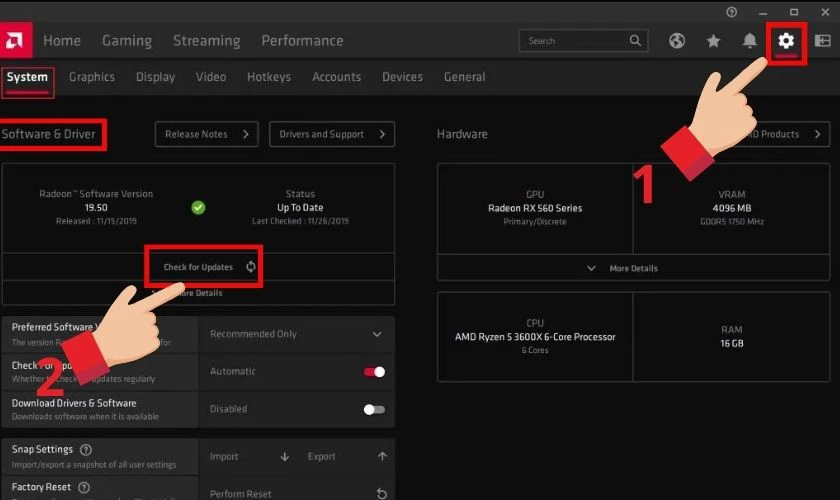This screenshot has height=500, width=840.
Task: Click the 16 GB RAM value
Action: [x=732, y=343]
